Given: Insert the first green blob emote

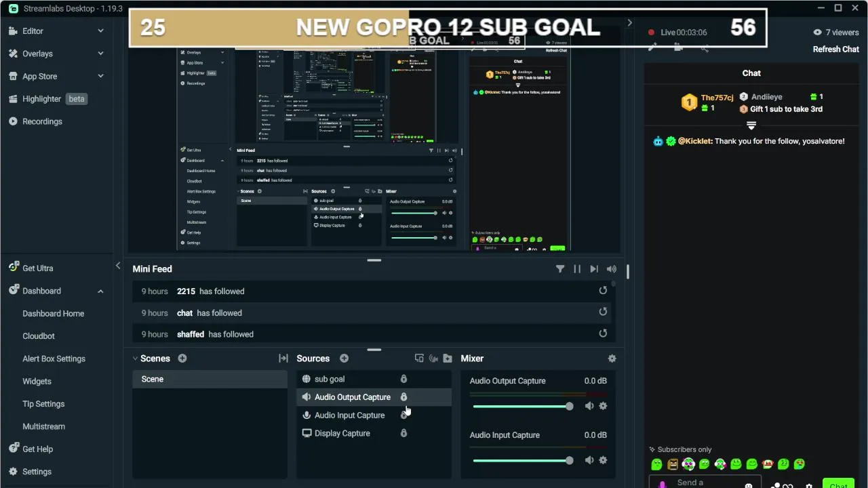Looking at the screenshot, I should pos(656,464).
